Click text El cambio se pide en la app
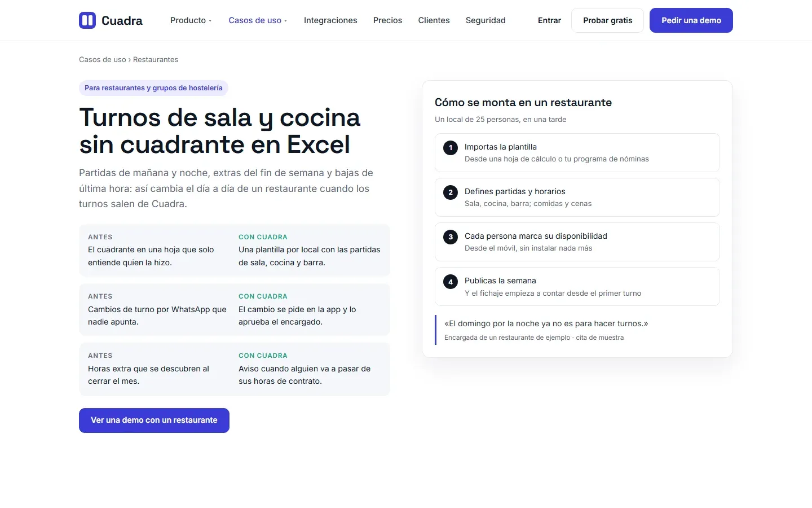Screen dimensions: 812x508 (297, 316)
